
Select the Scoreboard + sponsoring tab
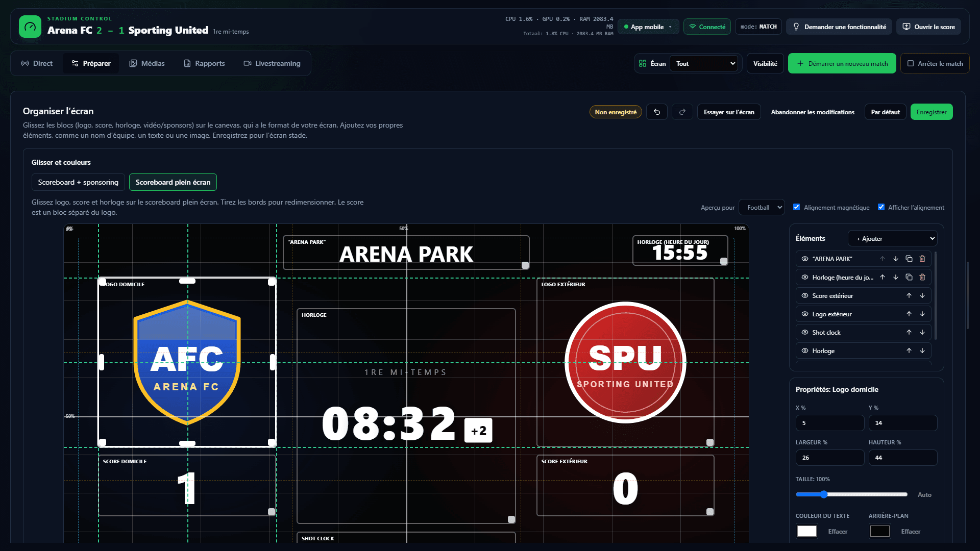tap(78, 182)
